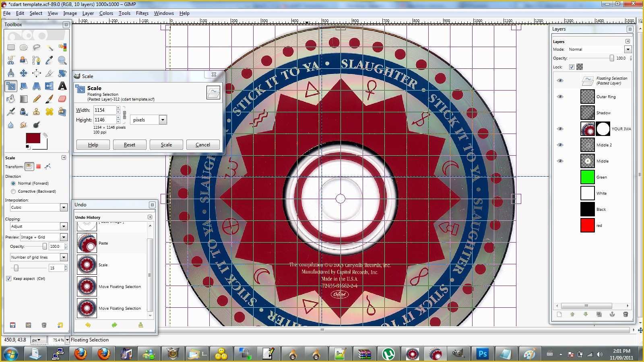
Task: Click the grid lines count slider
Action: pos(29,268)
